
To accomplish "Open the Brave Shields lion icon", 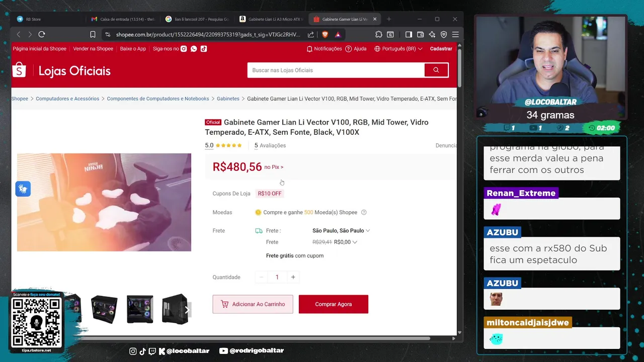I will click(325, 34).
